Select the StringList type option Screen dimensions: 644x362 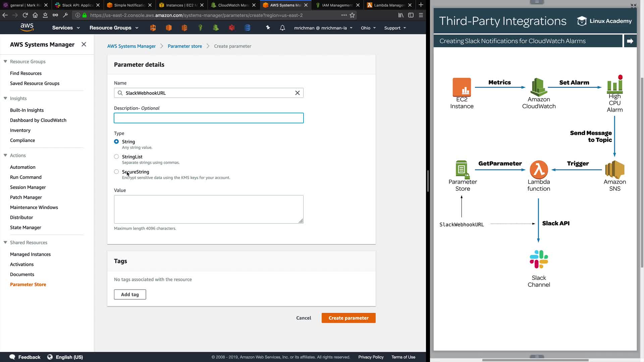[116, 157]
